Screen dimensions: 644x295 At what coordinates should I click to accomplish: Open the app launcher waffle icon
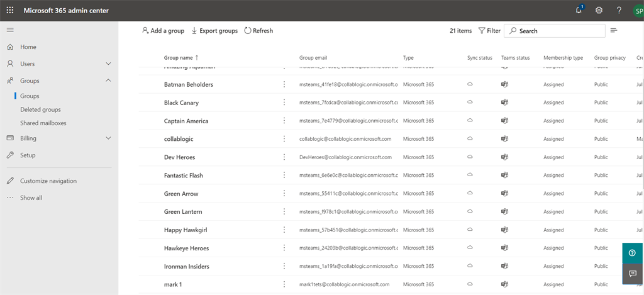coord(10,10)
